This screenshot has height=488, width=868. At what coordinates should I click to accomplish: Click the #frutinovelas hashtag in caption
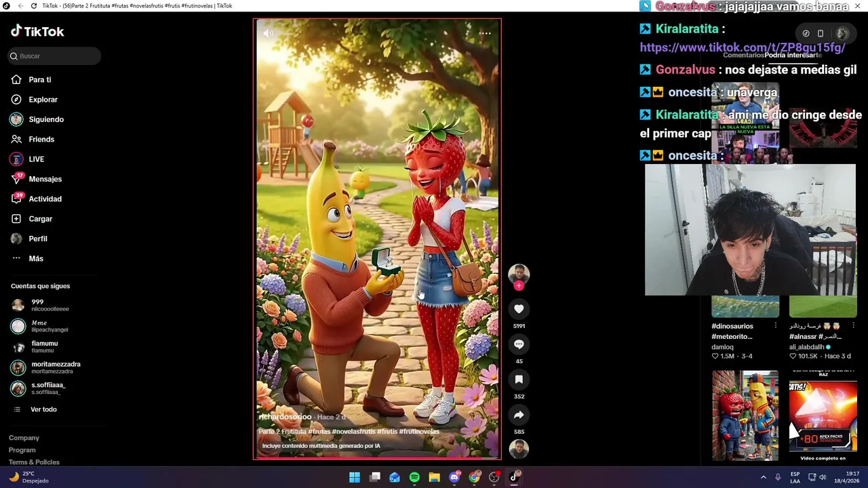(419, 432)
